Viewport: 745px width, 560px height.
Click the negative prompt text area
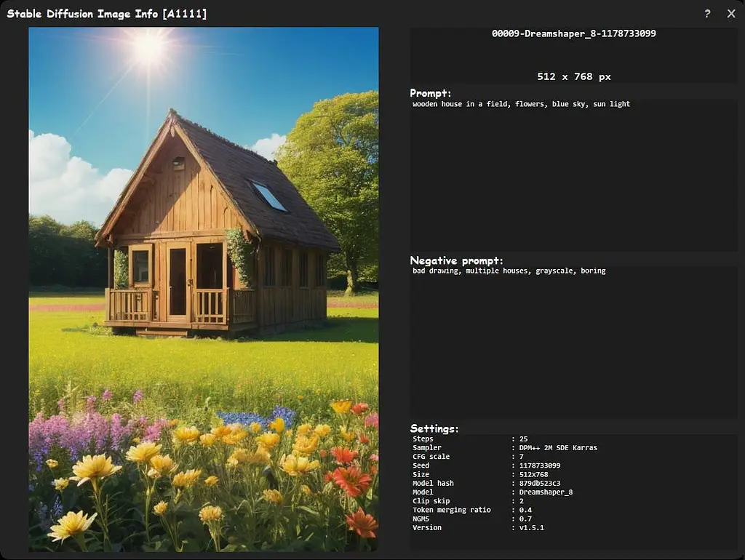[x=574, y=342]
